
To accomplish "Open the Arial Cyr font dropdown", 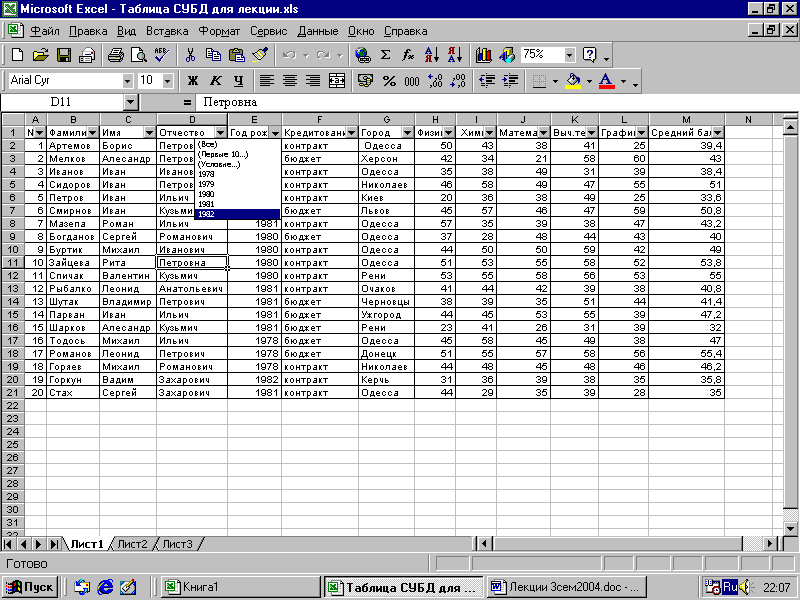I will (127, 80).
